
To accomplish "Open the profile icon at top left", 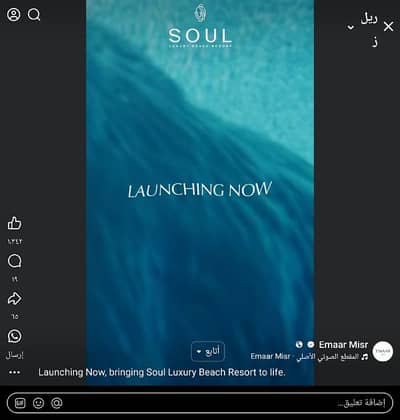I will [x=14, y=15].
